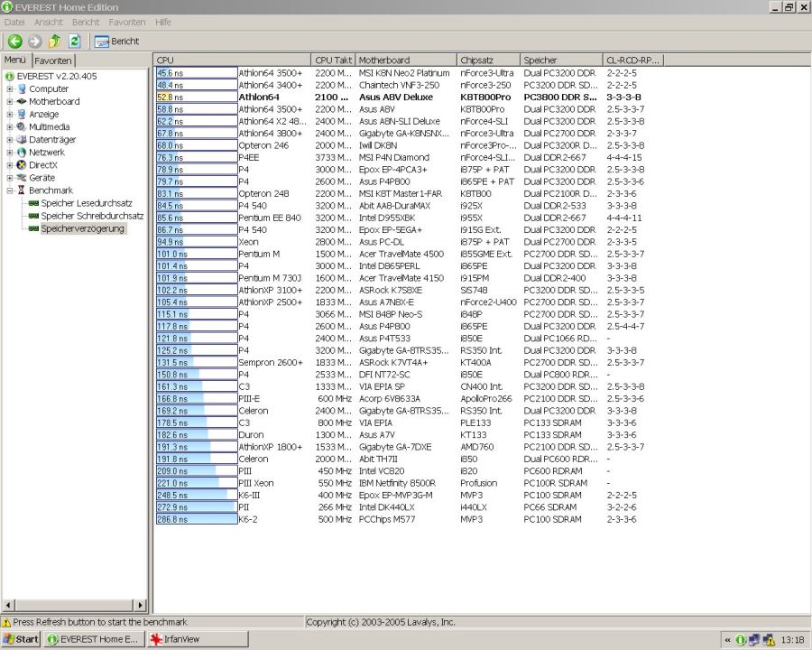Image resolution: width=812 pixels, height=650 pixels.
Task: Click the Refresh toolbar icon
Action: [75, 41]
